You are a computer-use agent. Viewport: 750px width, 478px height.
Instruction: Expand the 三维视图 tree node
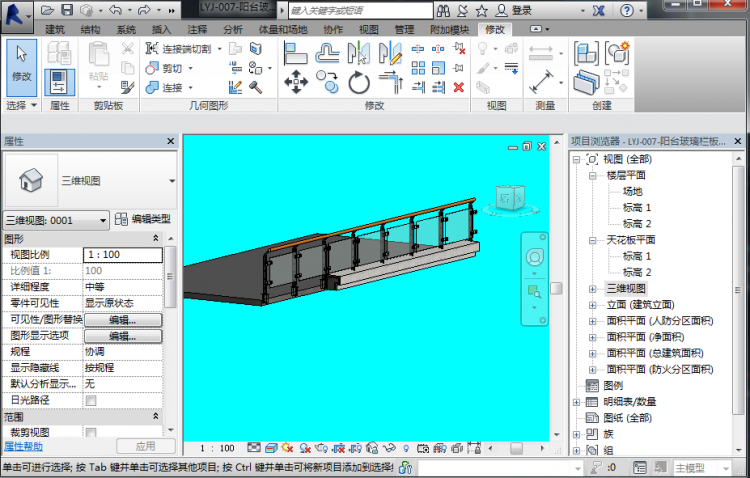tap(592, 288)
